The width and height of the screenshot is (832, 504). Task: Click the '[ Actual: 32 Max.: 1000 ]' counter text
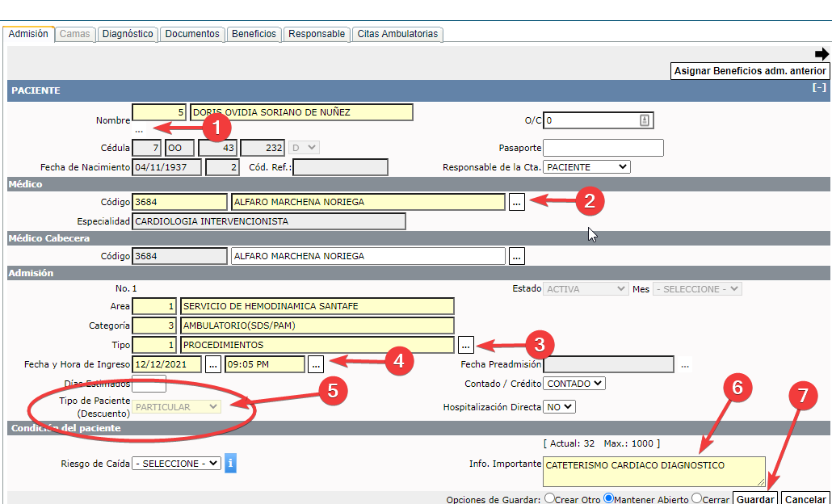click(602, 443)
